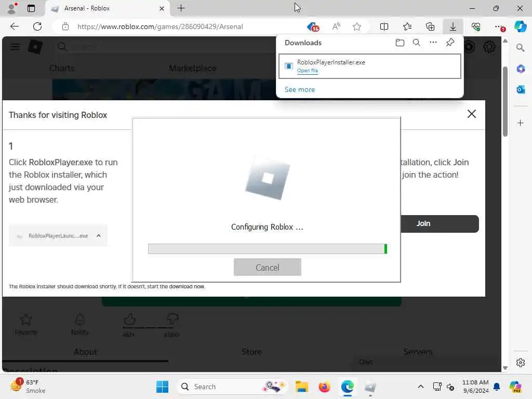Image resolution: width=532 pixels, height=399 pixels.
Task: Open split screen icon
Action: coord(384,26)
